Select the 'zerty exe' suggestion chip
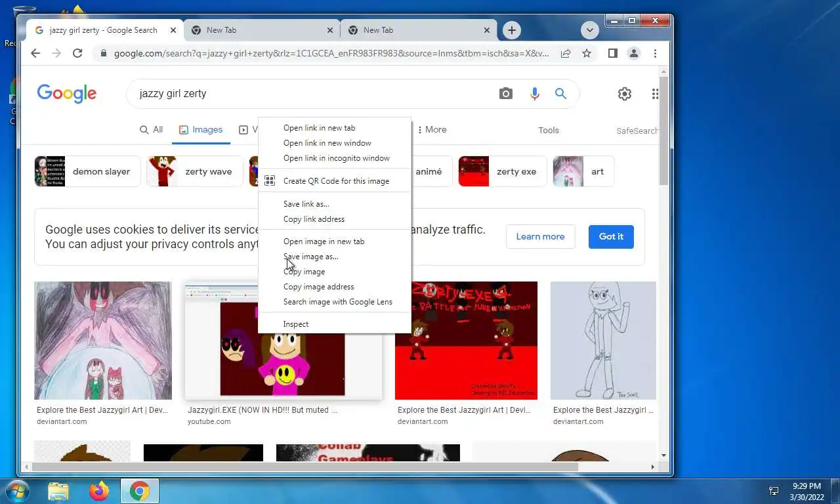The image size is (840, 504). tap(503, 171)
